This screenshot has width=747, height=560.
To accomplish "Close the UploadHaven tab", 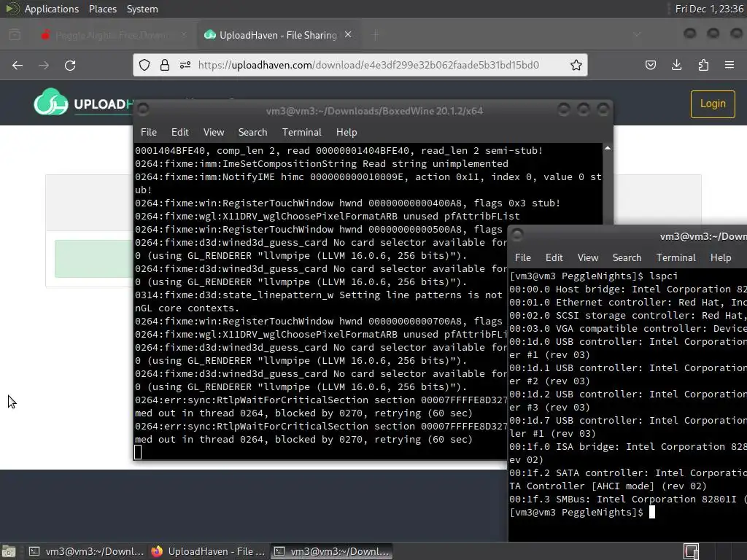I will tap(348, 35).
